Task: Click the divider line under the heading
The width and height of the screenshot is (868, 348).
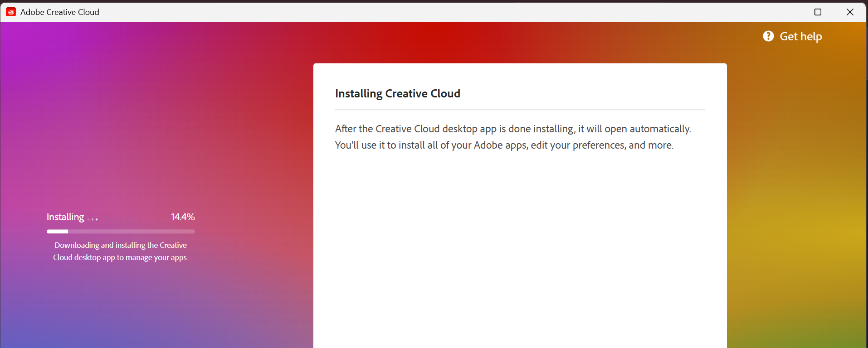Action: tap(520, 110)
